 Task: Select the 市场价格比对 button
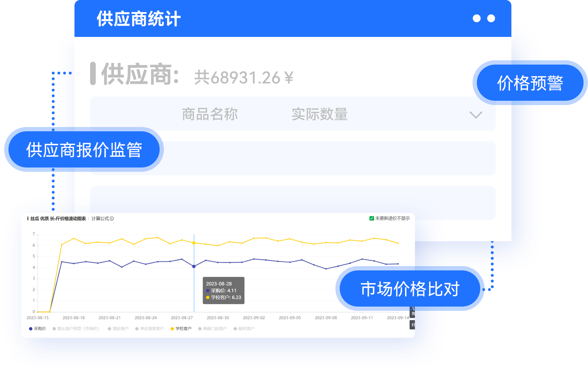[x=410, y=289]
